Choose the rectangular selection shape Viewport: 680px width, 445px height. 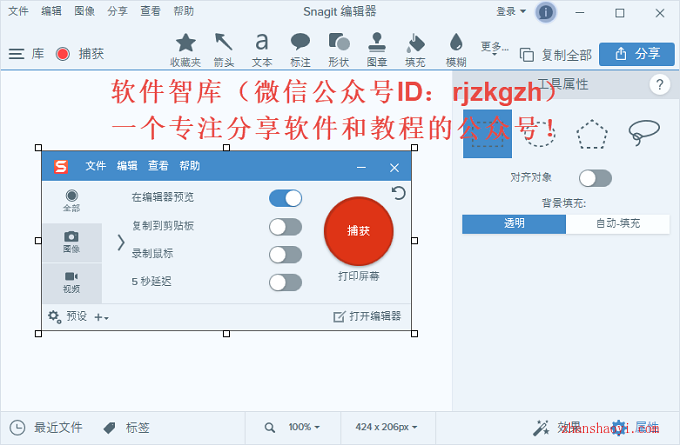click(x=487, y=134)
